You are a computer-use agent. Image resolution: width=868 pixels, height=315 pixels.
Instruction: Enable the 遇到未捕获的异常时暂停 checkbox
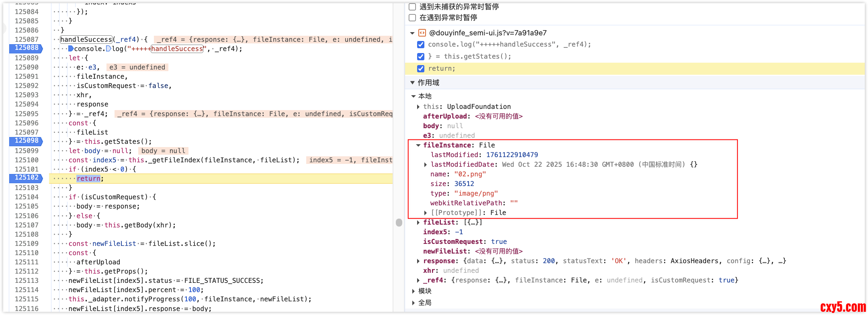[412, 7]
